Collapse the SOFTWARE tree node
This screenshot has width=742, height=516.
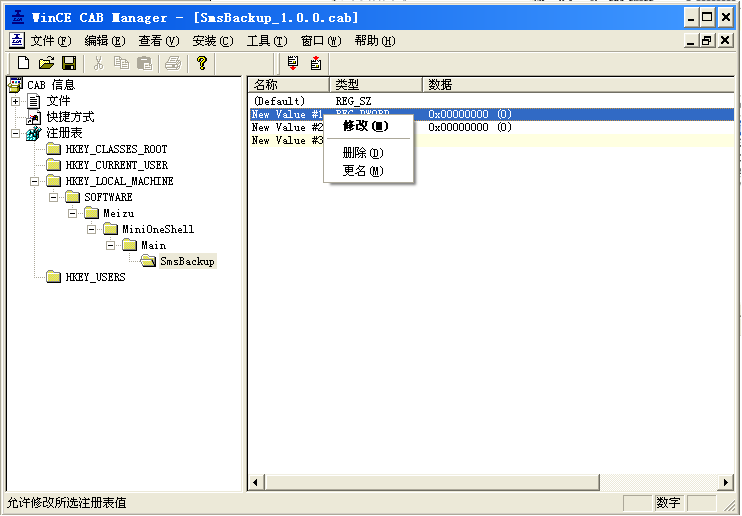[x=53, y=197]
